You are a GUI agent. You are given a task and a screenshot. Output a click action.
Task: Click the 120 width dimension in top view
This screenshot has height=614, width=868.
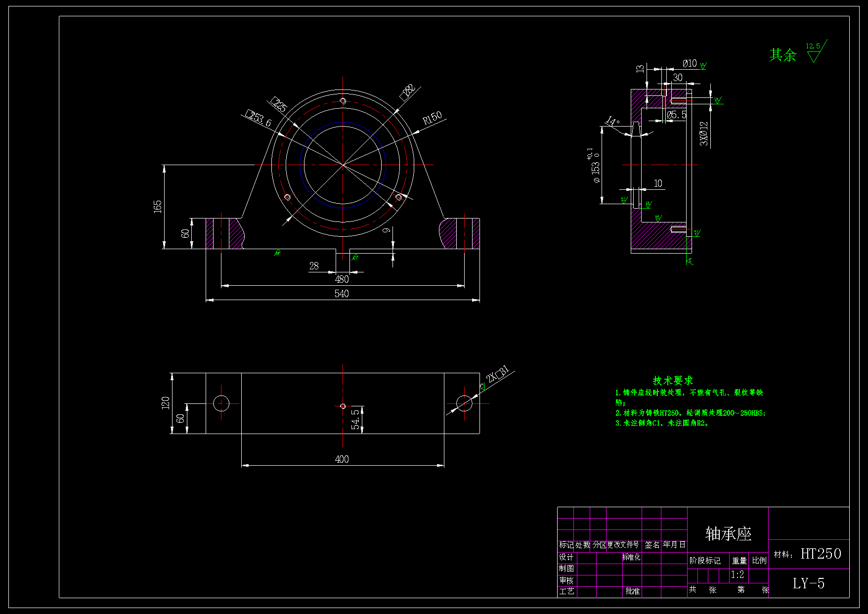pyautogui.click(x=165, y=403)
